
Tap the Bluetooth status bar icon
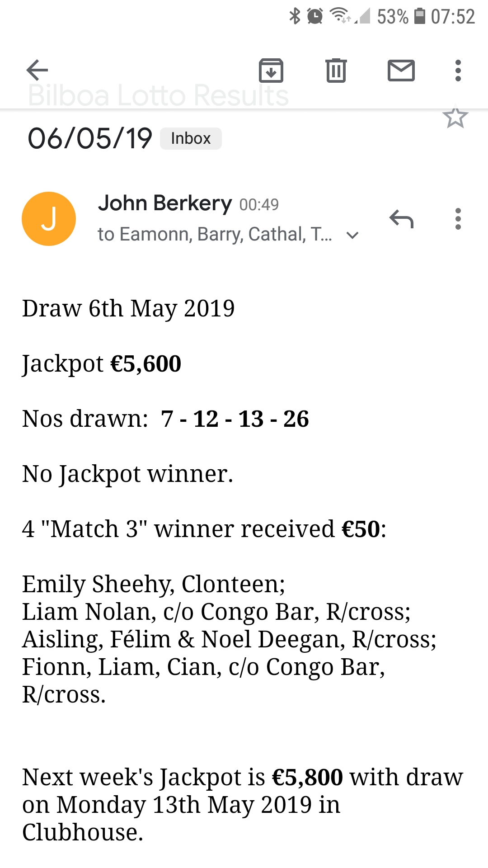pos(295,16)
